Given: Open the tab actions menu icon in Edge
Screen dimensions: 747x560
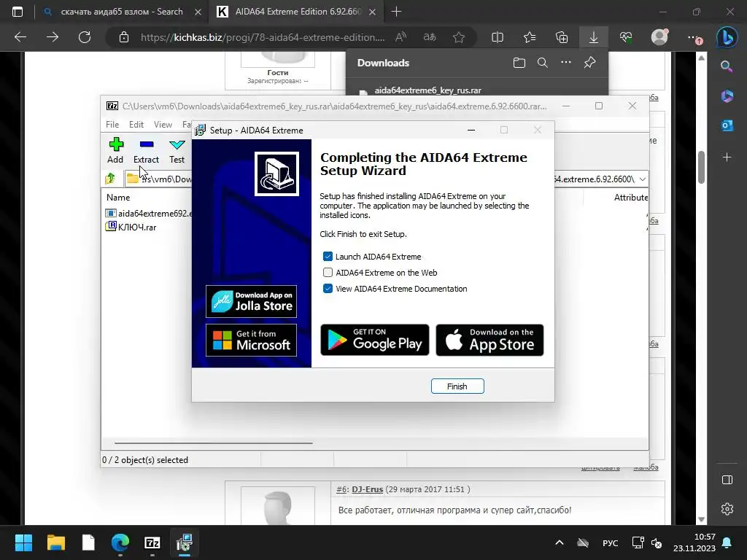Looking at the screenshot, I should (18, 12).
